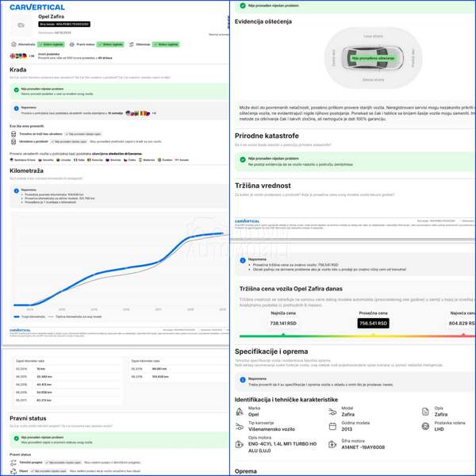The width and height of the screenshot is (476, 476).
Task: Click the green check icon in Prirodne katastrofe
Action: click(243, 159)
